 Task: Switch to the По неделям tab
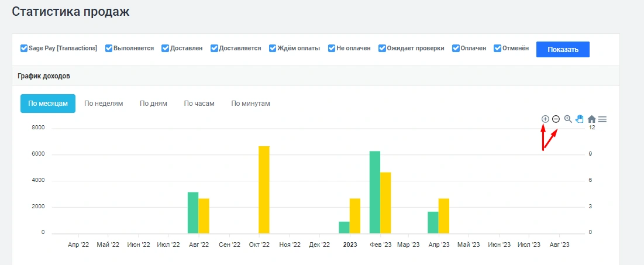point(104,104)
